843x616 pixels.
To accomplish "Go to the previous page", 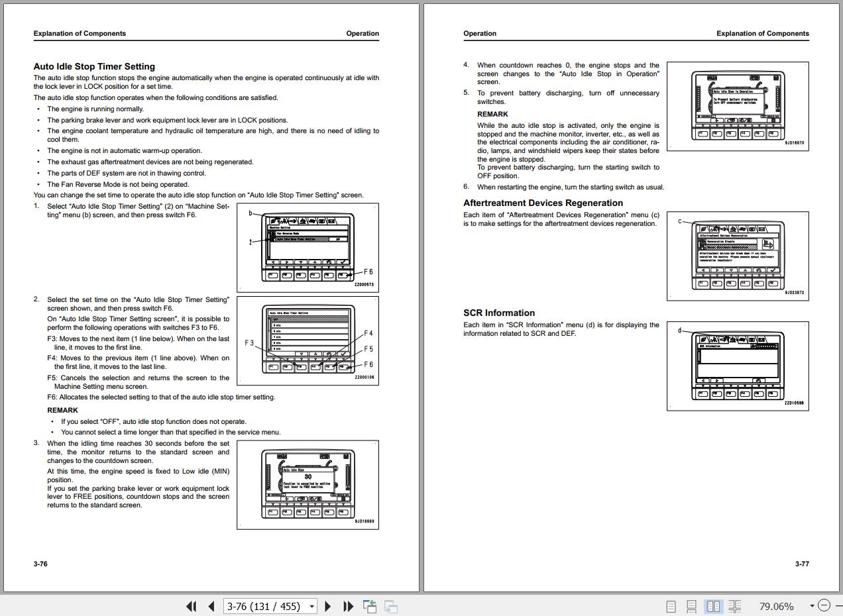I will click(x=211, y=606).
